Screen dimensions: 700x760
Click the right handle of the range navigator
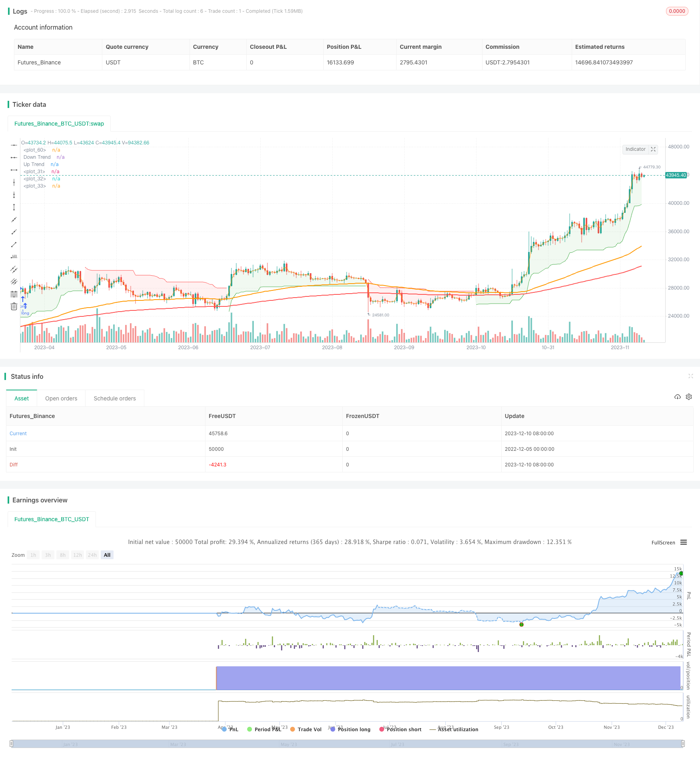(683, 744)
